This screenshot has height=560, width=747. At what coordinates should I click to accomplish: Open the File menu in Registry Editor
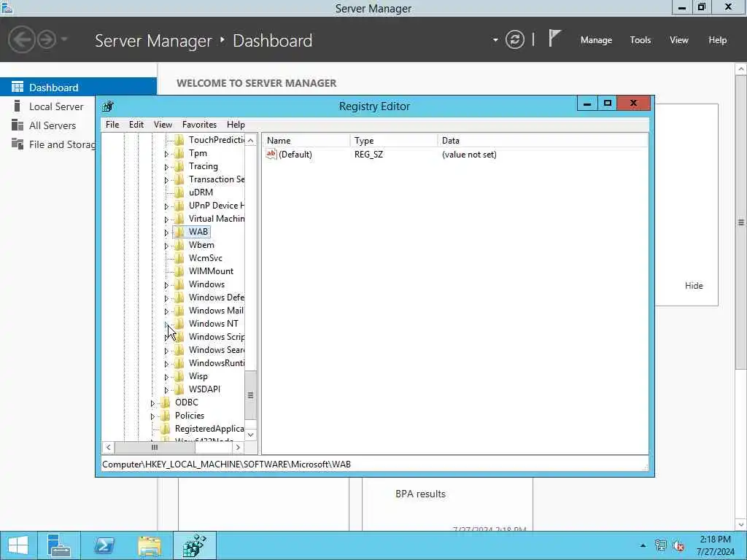click(112, 124)
